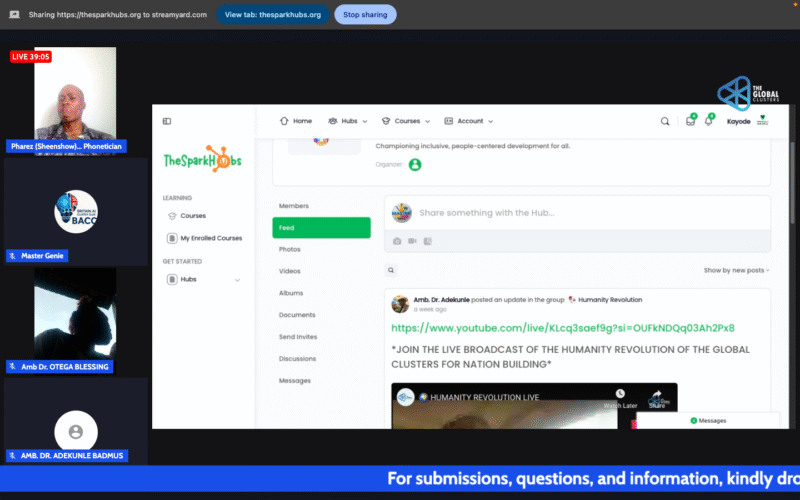
Task: Click the video upload icon in post box
Action: tap(412, 241)
